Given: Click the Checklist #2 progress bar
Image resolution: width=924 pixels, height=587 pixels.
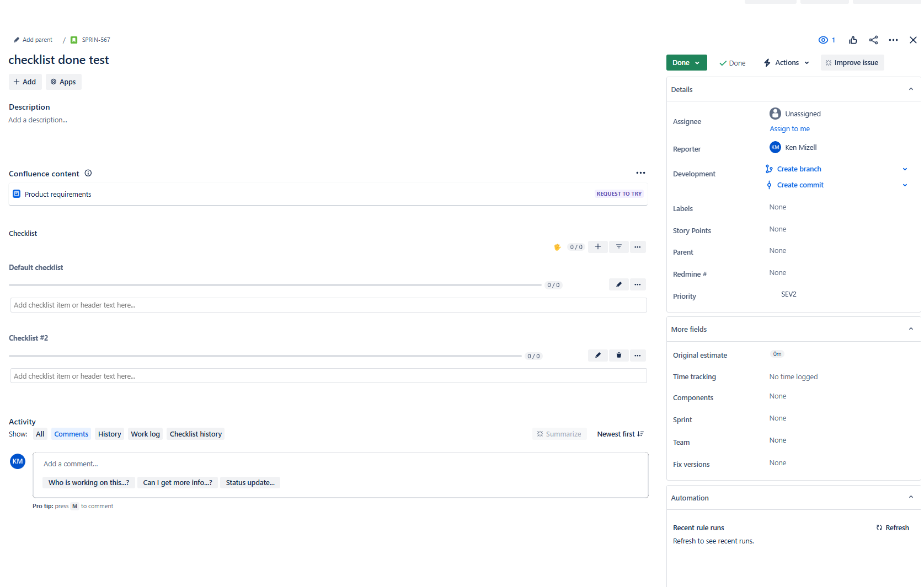Looking at the screenshot, I should pos(265,356).
